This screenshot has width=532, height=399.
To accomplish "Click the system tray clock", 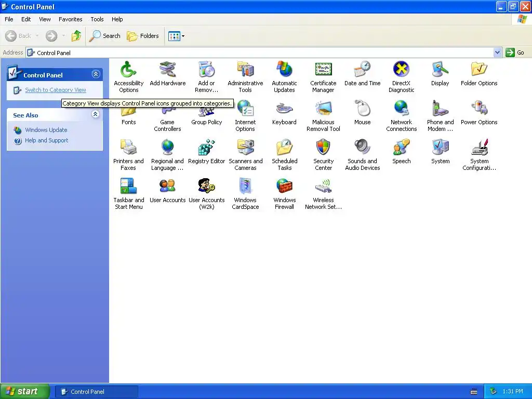I will pyautogui.click(x=513, y=392).
